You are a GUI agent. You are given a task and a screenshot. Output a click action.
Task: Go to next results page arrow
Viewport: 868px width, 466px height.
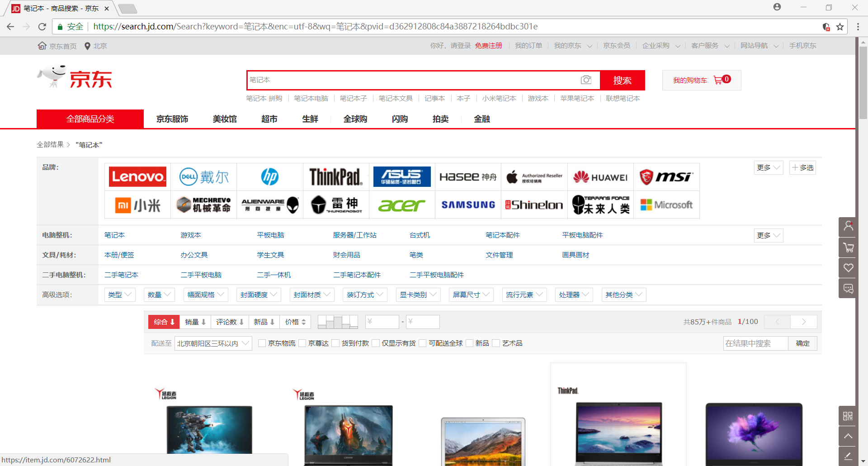click(x=803, y=322)
